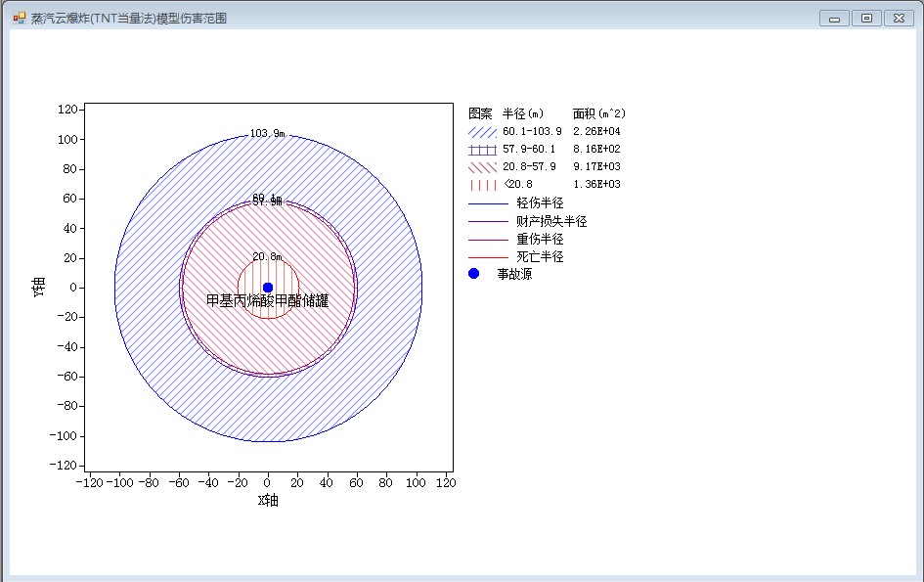Minimize the damage range window
924x582 pixels.
click(834, 19)
